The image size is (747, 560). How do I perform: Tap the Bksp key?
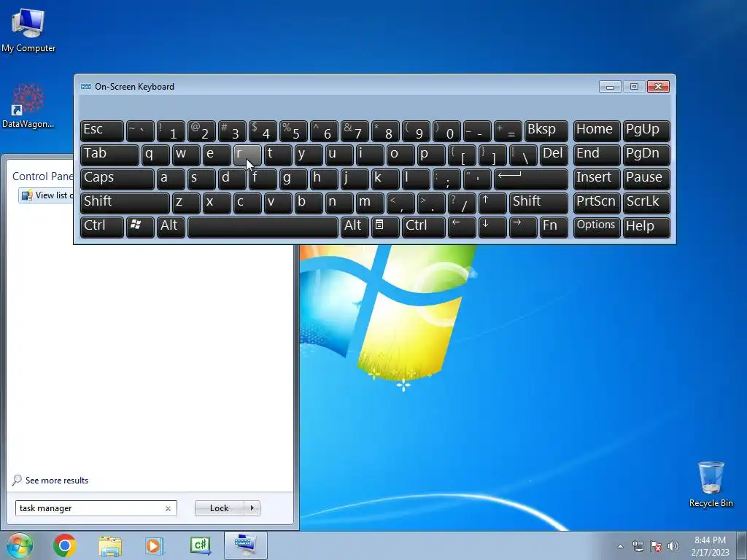click(x=546, y=131)
